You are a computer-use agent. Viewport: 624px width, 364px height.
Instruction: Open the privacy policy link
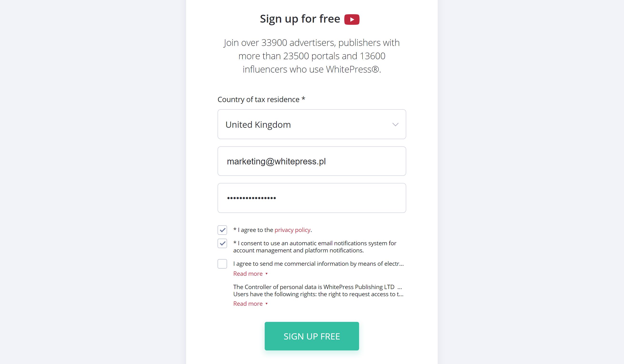pos(292,230)
